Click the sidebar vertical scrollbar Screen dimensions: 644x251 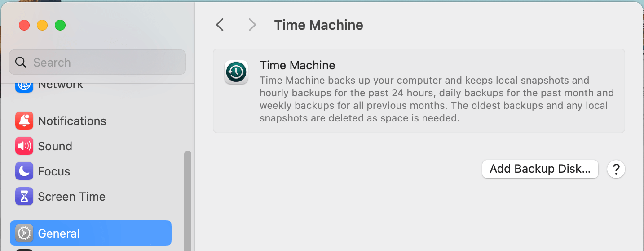pyautogui.click(x=188, y=198)
